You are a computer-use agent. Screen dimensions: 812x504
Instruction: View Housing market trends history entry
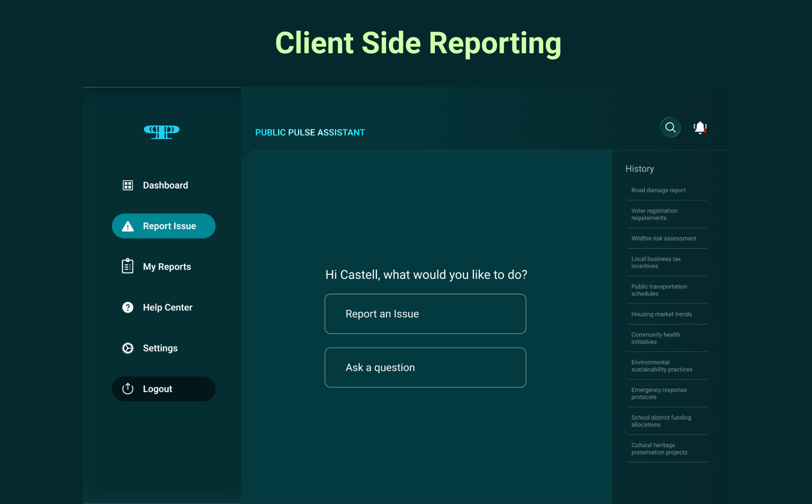pyautogui.click(x=661, y=314)
